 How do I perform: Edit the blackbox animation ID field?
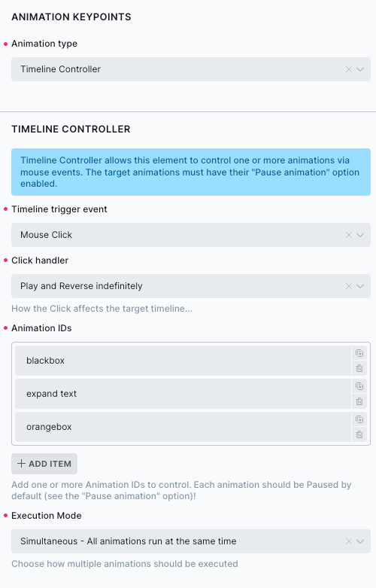pos(183,361)
